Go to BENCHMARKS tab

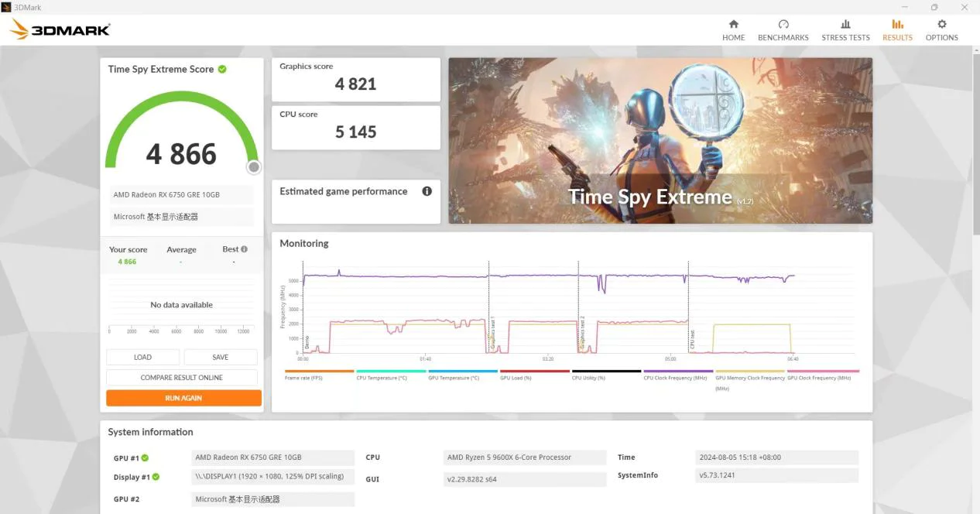pyautogui.click(x=783, y=30)
